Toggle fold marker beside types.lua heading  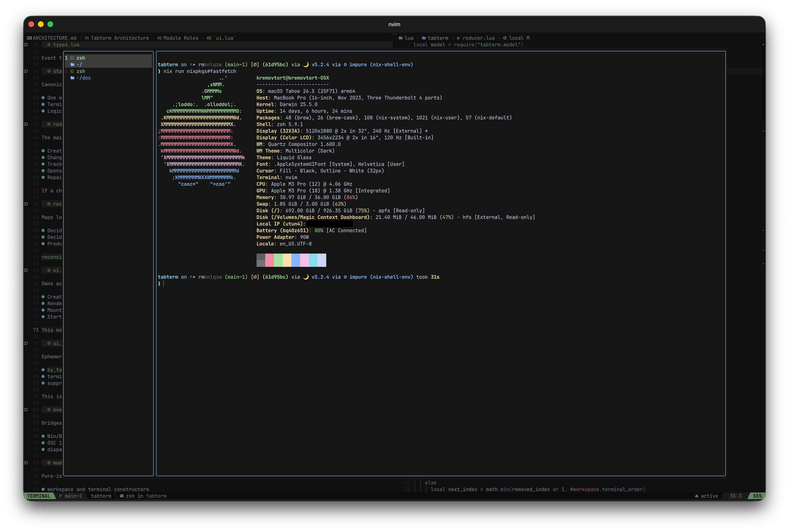pos(26,45)
